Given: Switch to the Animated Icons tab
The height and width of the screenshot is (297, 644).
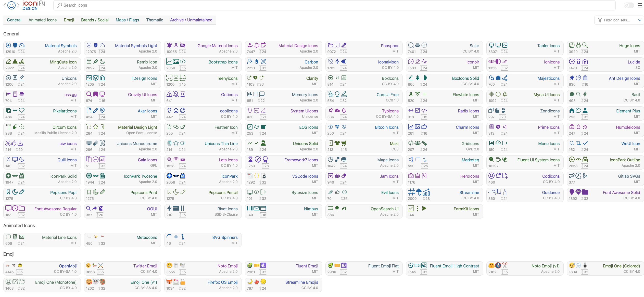Looking at the screenshot, I should (x=43, y=20).
